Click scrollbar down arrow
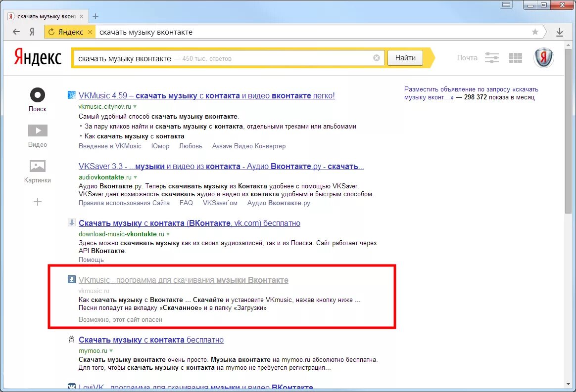The image size is (576, 392). pos(568,385)
